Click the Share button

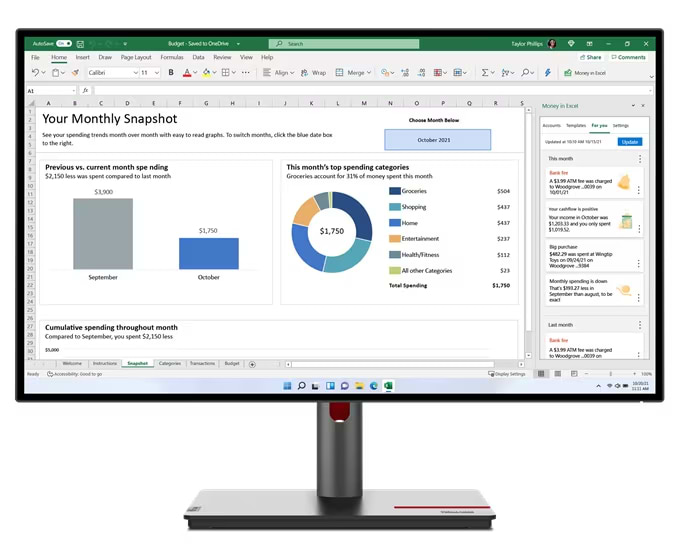pos(594,57)
